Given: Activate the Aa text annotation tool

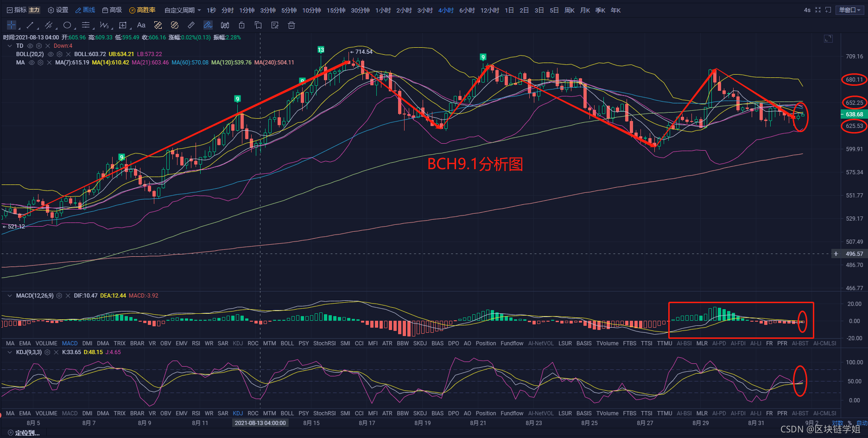Looking at the screenshot, I should 141,25.
